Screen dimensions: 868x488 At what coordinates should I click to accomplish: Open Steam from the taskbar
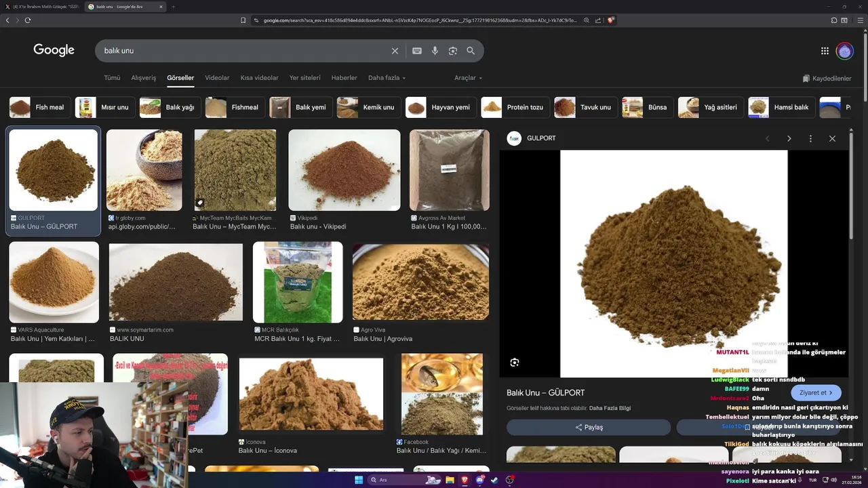[x=494, y=480]
